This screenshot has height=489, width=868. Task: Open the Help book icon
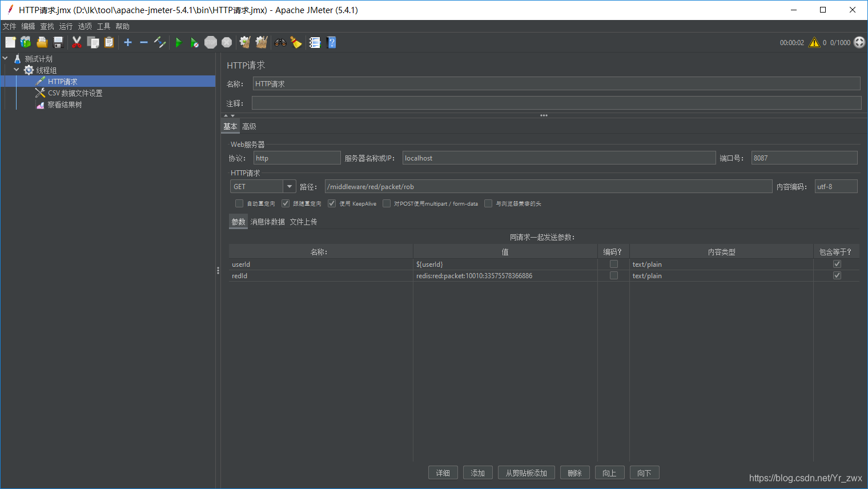[x=331, y=42]
